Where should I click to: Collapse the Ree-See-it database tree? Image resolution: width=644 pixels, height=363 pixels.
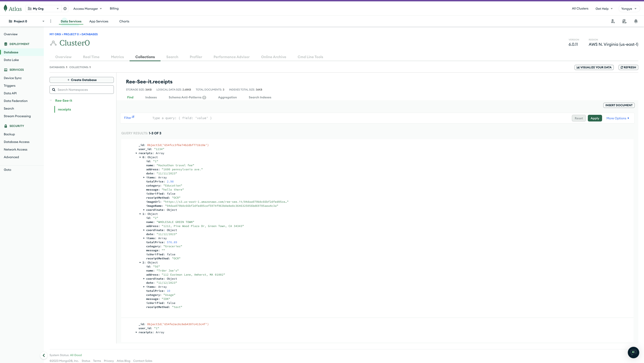51,101
